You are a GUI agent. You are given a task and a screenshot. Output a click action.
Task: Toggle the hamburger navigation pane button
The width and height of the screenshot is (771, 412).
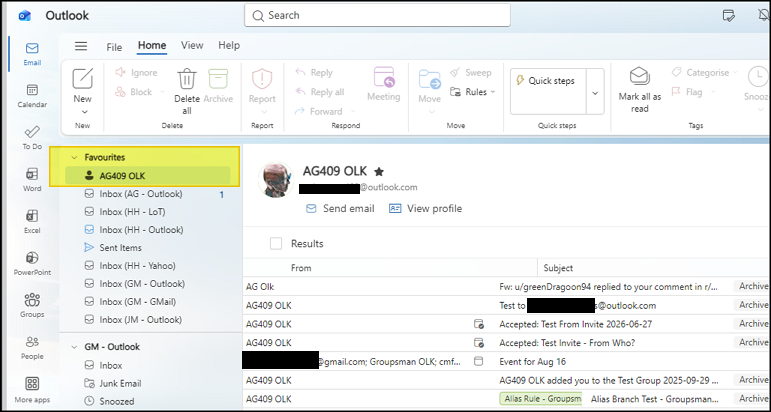point(81,46)
